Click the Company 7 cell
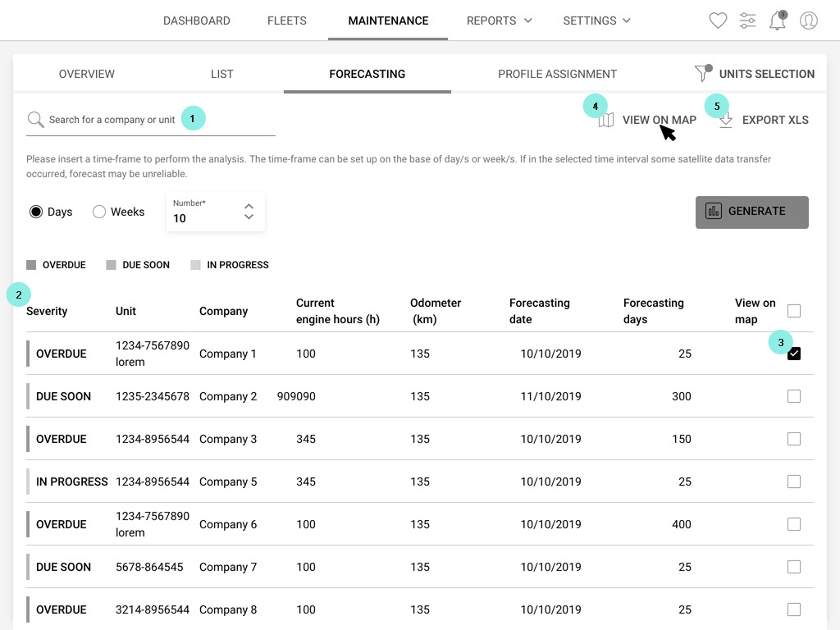The width and height of the screenshot is (840, 630). click(x=228, y=567)
